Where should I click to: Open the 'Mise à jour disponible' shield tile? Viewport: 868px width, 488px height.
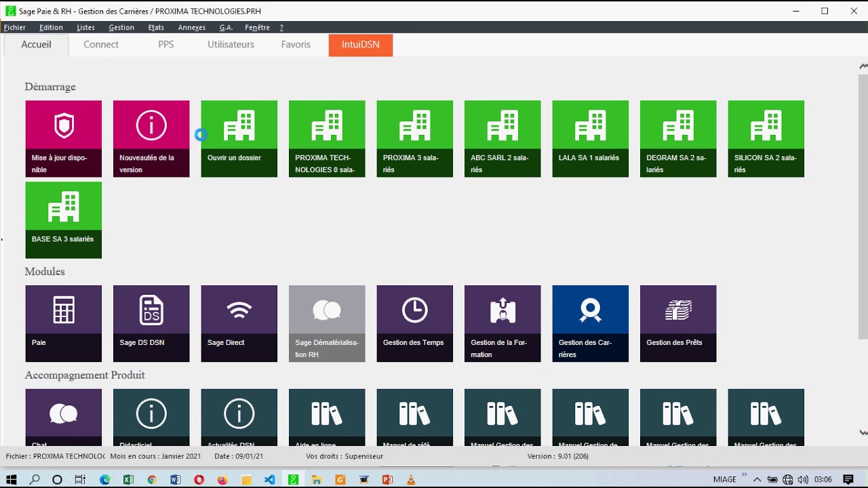coord(64,139)
